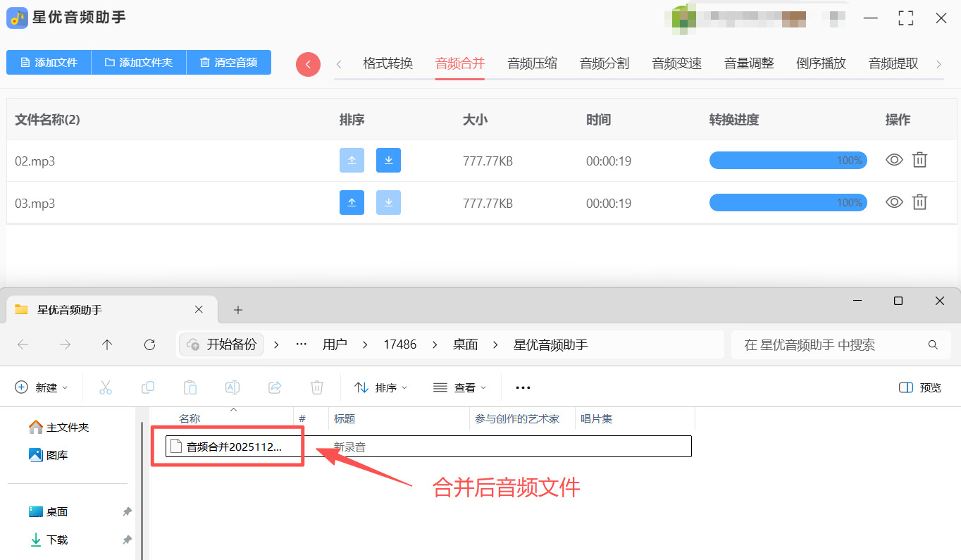Click the Cut scissors icon
The height and width of the screenshot is (560, 961).
pos(106,387)
